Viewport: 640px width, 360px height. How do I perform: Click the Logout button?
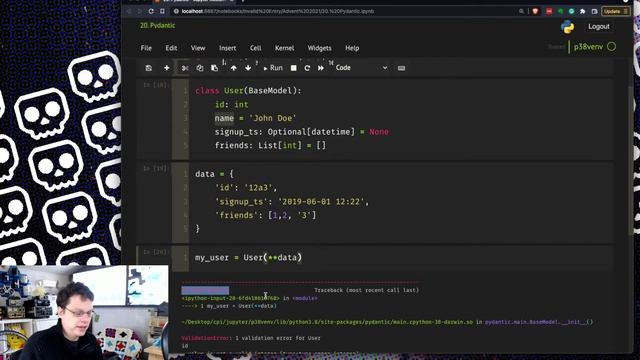click(599, 27)
